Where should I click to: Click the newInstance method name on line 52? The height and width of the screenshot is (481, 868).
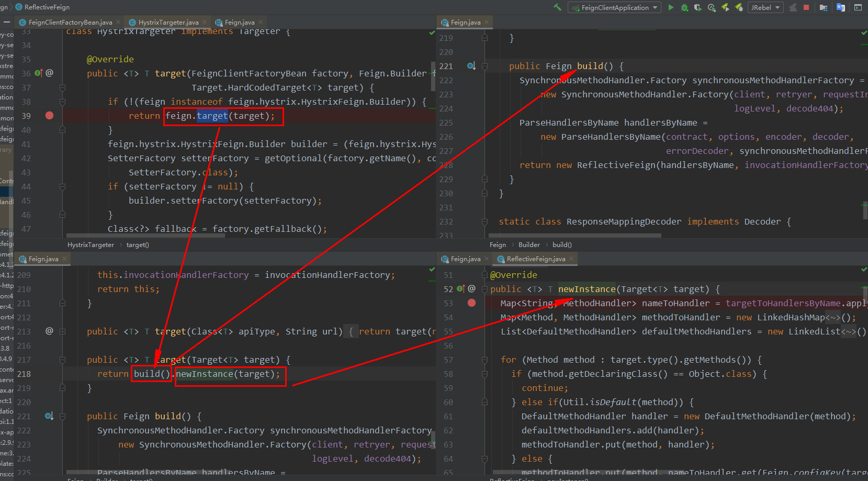[x=587, y=289]
